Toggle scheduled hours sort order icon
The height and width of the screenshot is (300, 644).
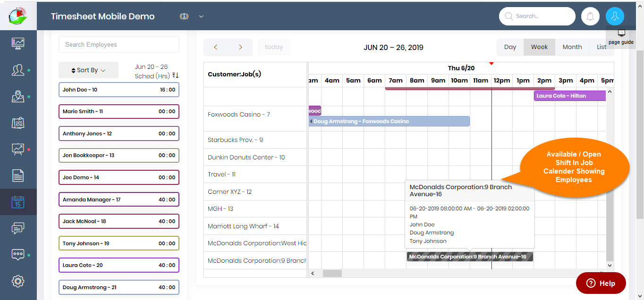176,75
